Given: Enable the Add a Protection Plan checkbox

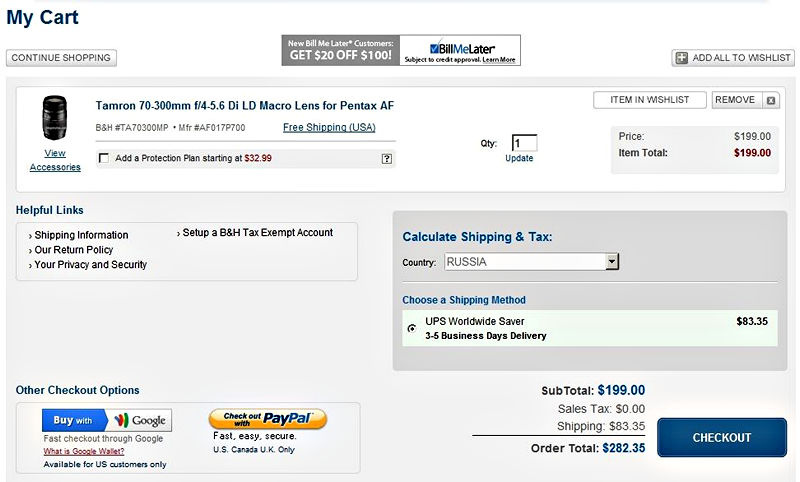Looking at the screenshot, I should [x=104, y=158].
